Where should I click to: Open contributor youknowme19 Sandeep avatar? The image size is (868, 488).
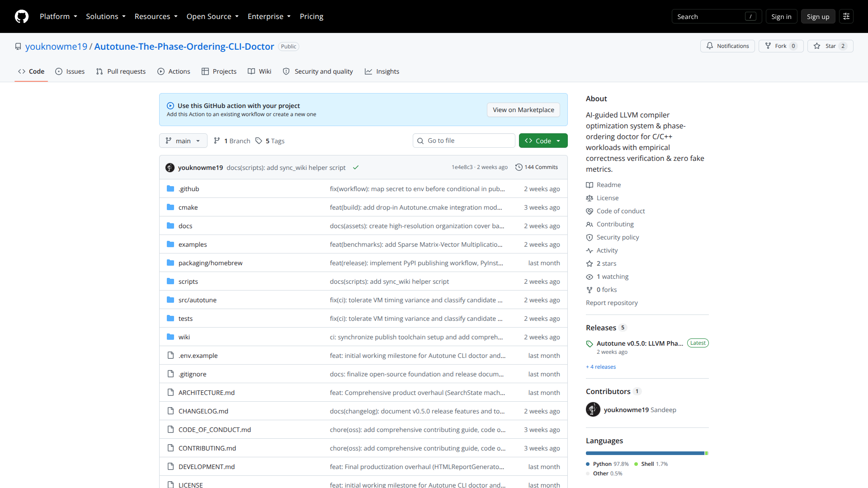[593, 409]
